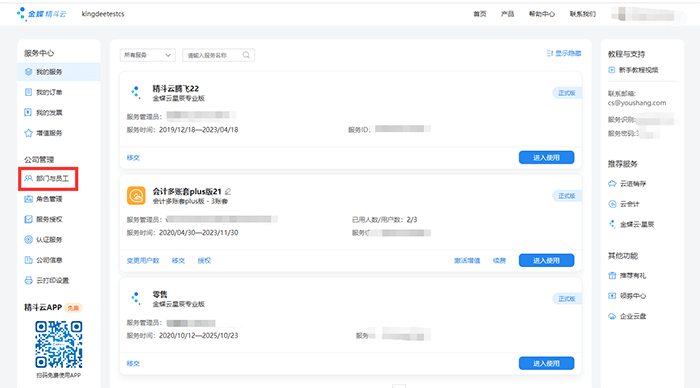The width and height of the screenshot is (700, 388).
Task: Click 授权 under 会计多账套plus版21
Action: [x=204, y=261]
